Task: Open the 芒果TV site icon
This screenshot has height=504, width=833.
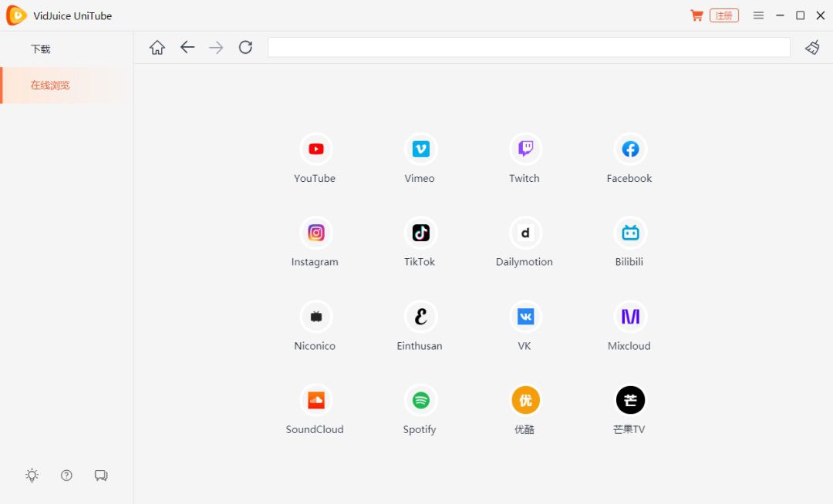Action: (x=630, y=400)
